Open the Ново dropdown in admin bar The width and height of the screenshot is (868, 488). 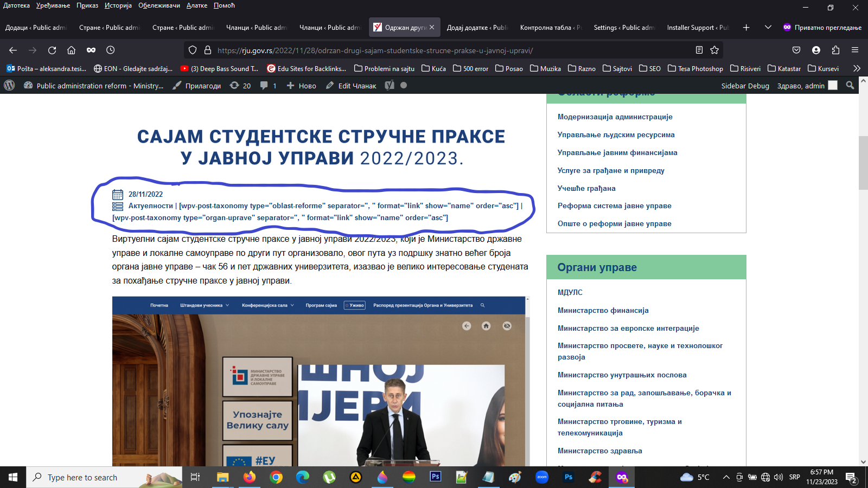pyautogui.click(x=301, y=86)
